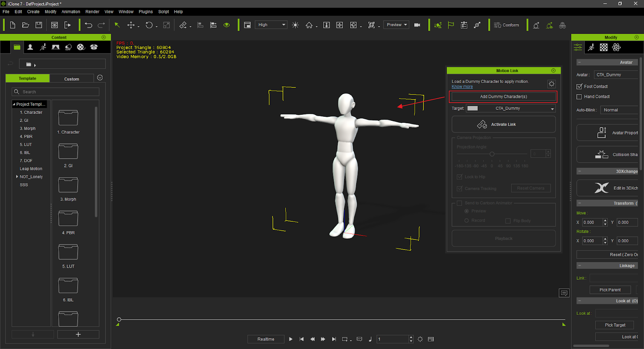Click the Save Project icon

click(39, 25)
